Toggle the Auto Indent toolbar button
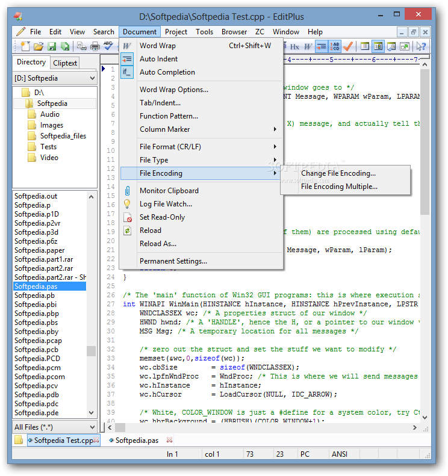Image resolution: width=448 pixels, height=476 pixels. click(x=322, y=46)
